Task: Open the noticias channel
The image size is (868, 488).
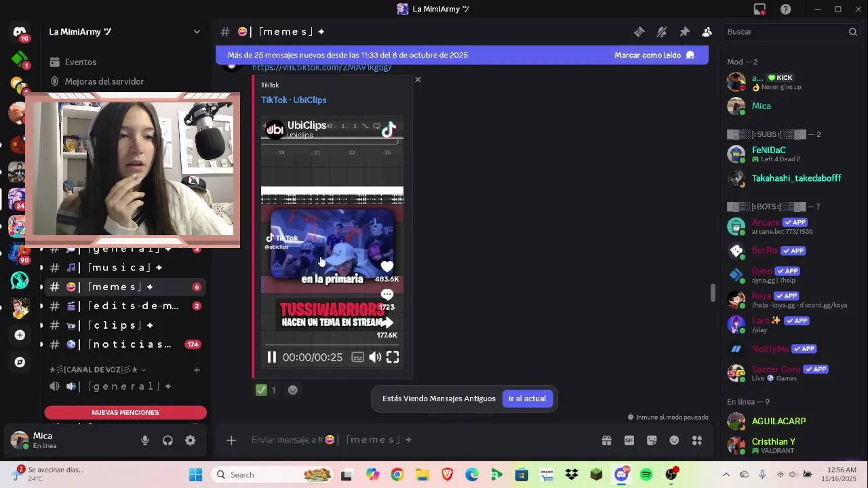Action: click(x=125, y=344)
